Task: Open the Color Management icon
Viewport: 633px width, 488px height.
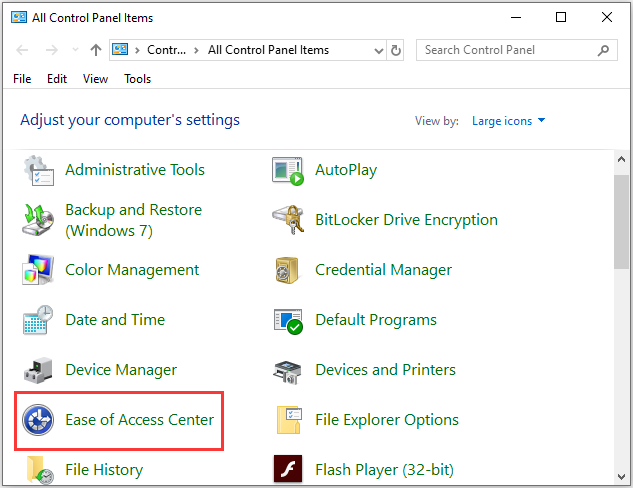Action: click(x=38, y=270)
